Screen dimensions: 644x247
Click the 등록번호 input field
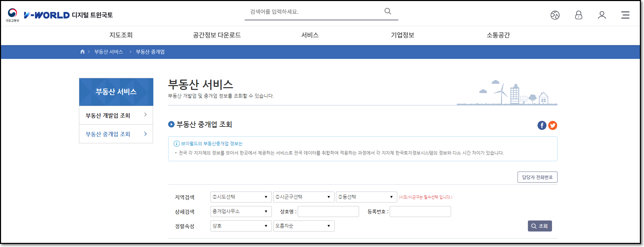coord(420,212)
